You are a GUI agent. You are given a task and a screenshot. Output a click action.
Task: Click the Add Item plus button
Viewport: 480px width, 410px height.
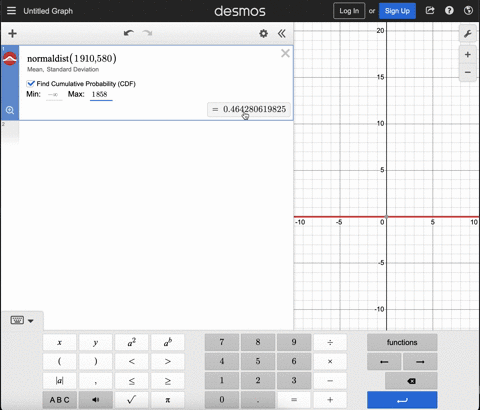click(x=12, y=33)
